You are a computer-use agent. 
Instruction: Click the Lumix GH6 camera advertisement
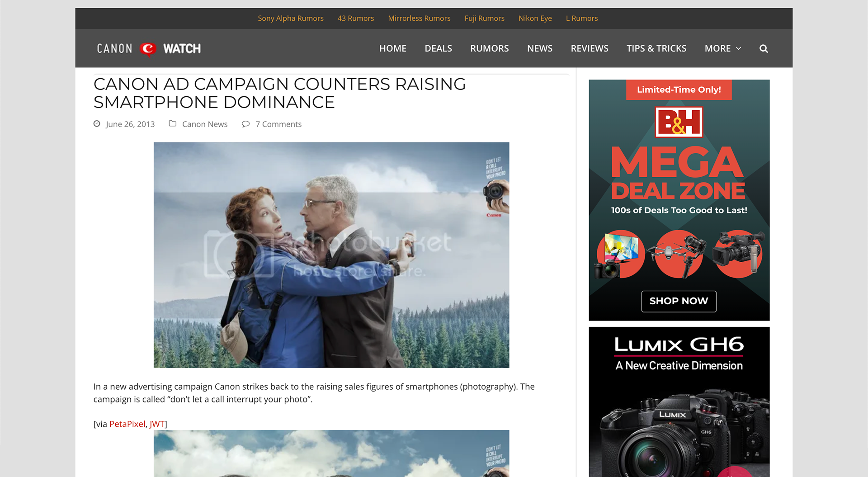click(x=679, y=402)
